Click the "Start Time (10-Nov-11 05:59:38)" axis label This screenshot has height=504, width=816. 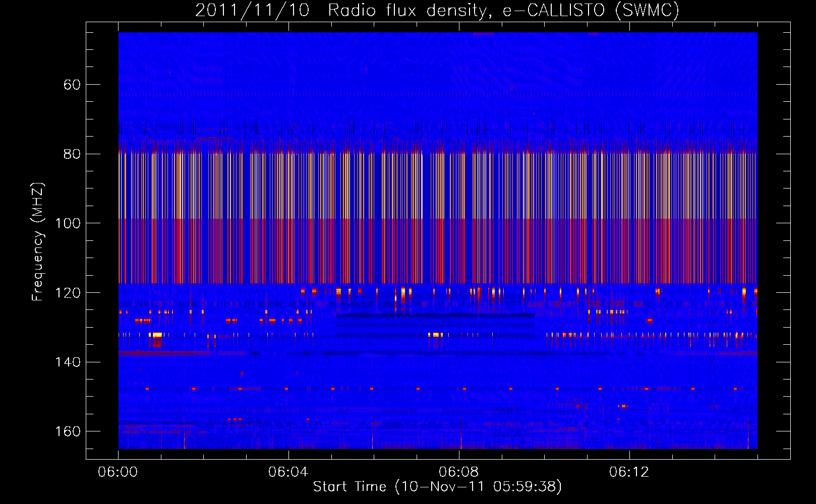[x=437, y=486]
